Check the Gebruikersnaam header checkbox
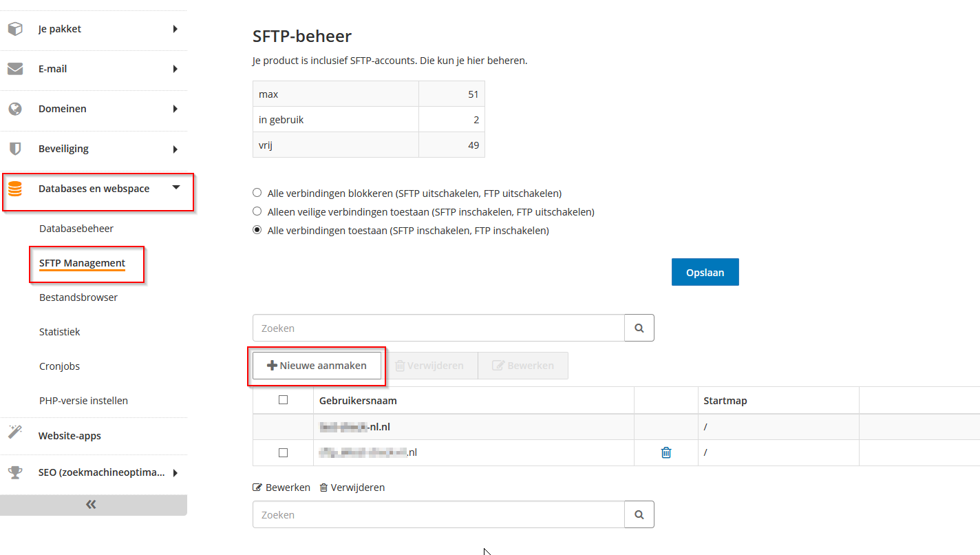The image size is (980, 555). (x=284, y=399)
